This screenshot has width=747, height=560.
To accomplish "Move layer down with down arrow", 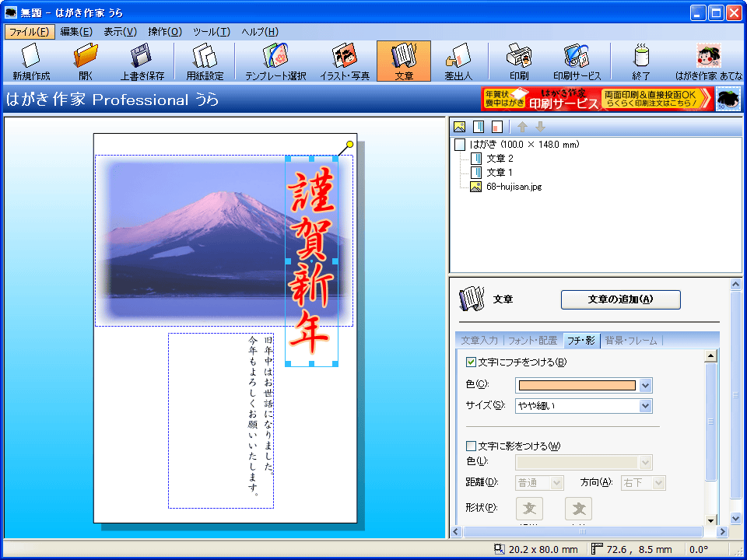I will point(540,127).
